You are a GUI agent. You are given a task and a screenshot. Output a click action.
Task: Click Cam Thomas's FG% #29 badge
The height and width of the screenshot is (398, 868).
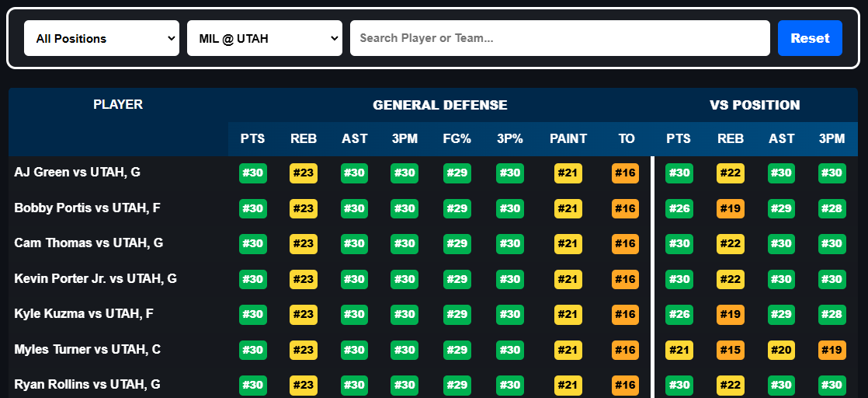[457, 244]
